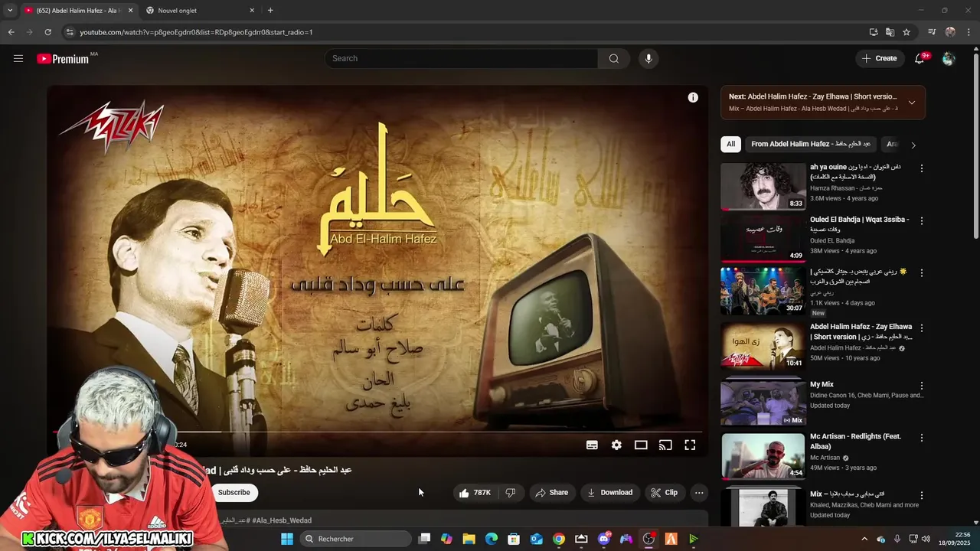Click the Create button

tap(879, 58)
